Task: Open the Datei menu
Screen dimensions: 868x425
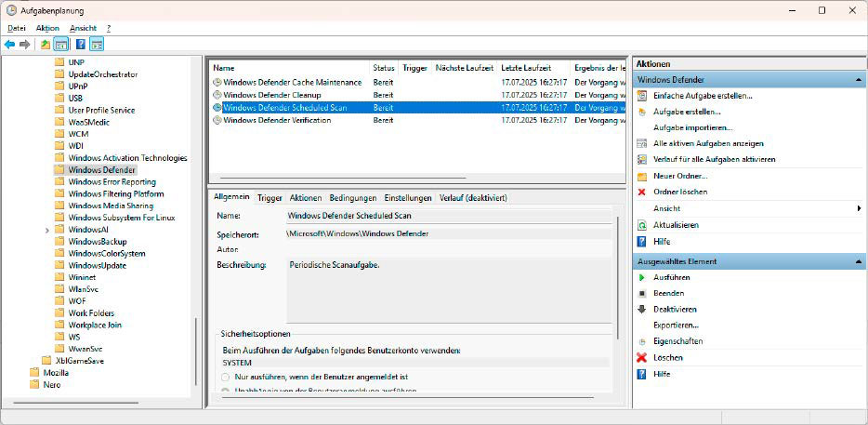Action: coord(17,28)
